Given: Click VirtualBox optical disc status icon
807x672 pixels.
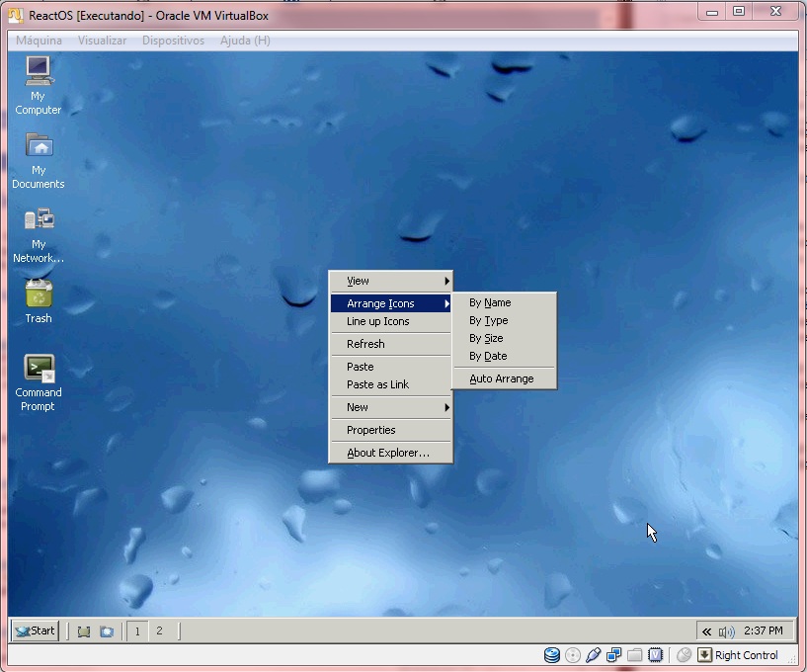Looking at the screenshot, I should (572, 655).
